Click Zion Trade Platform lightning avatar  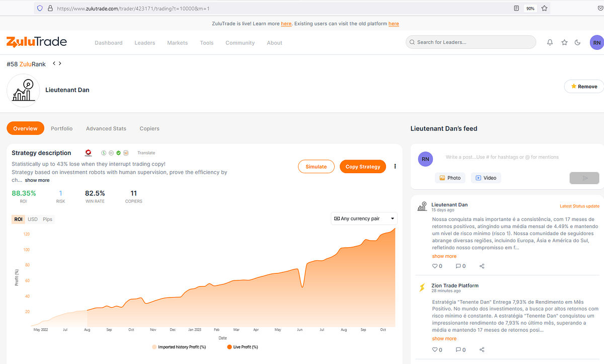[x=422, y=287]
